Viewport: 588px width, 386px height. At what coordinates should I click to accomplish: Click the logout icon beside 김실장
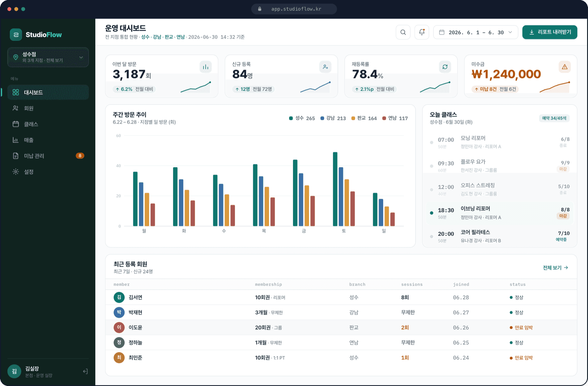(85, 371)
